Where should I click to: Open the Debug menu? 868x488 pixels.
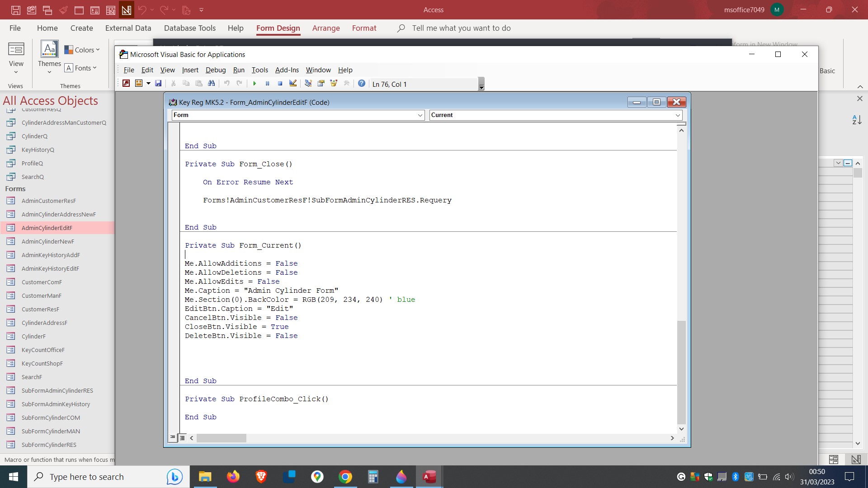216,70
